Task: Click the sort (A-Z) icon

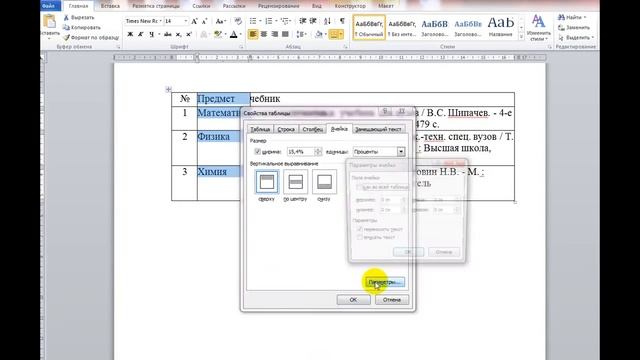Action: pyautogui.click(x=327, y=21)
